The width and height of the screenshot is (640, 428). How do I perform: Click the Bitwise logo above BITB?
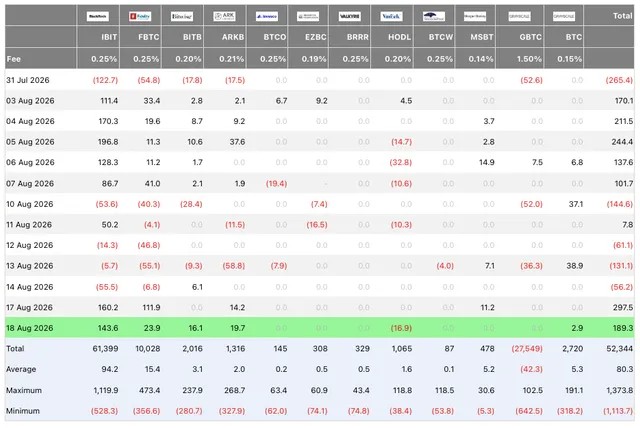coord(182,16)
